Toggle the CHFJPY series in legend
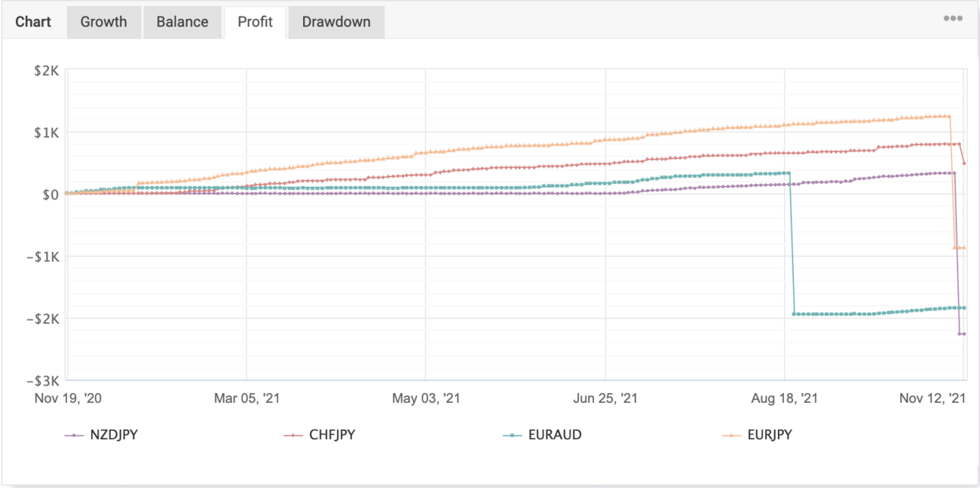Viewport: 980px width, 488px height. [319, 436]
